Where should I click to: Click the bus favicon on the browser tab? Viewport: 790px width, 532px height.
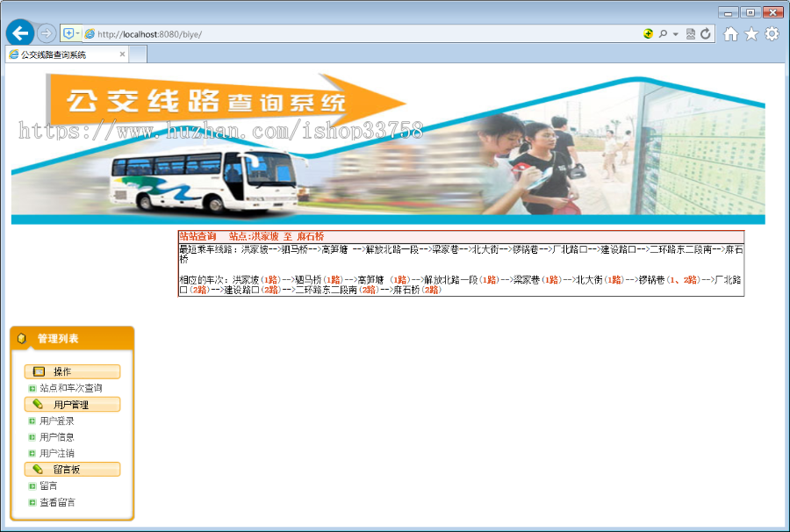pos(16,54)
